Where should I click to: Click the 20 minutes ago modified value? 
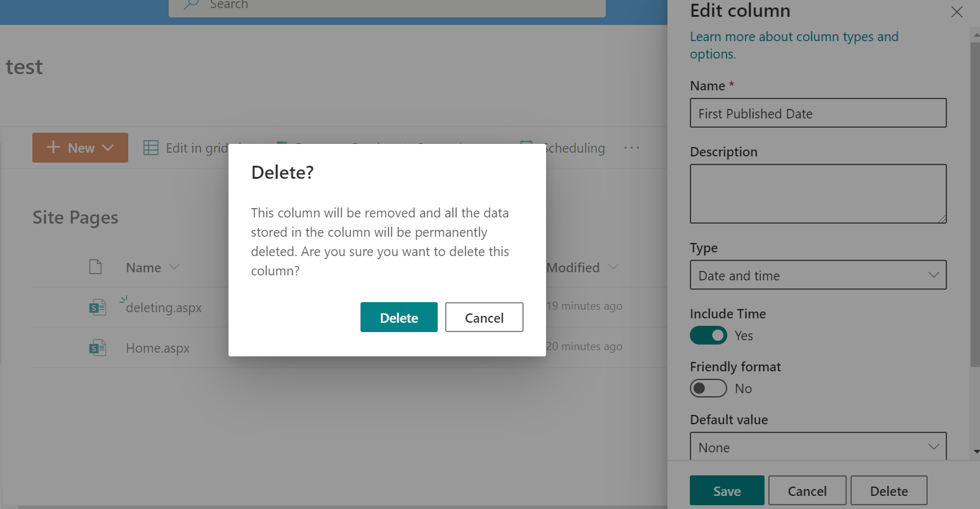tap(584, 346)
